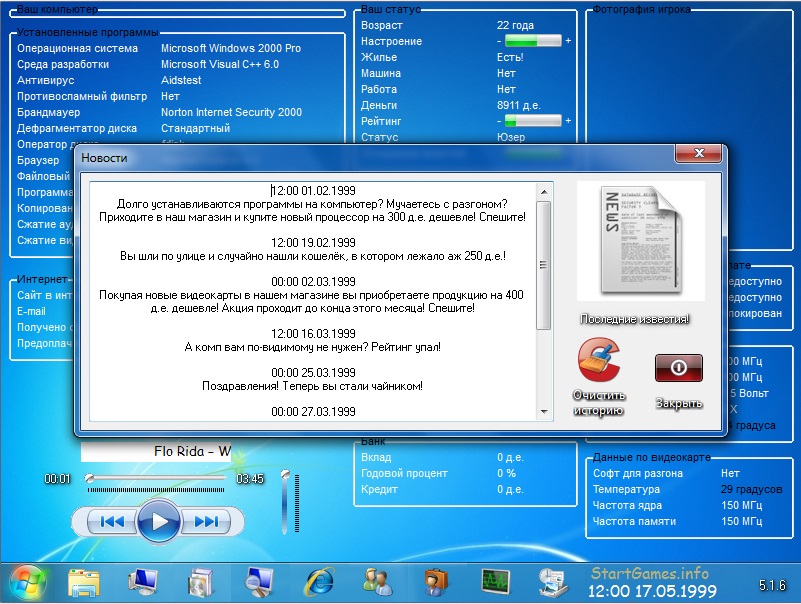Click the Очистить историю button
801x604 pixels.
(599, 376)
